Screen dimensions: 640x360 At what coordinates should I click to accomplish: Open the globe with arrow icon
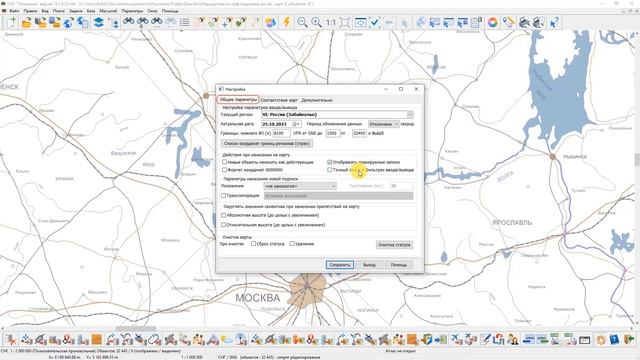pyautogui.click(x=69, y=22)
